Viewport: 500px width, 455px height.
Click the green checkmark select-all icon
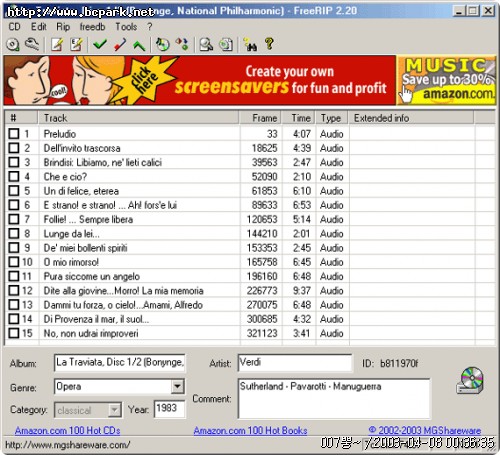pyautogui.click(x=100, y=44)
